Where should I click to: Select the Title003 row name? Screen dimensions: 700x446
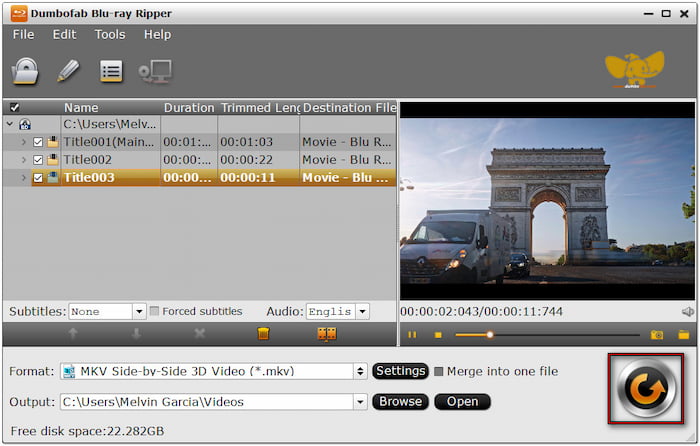pos(89,178)
